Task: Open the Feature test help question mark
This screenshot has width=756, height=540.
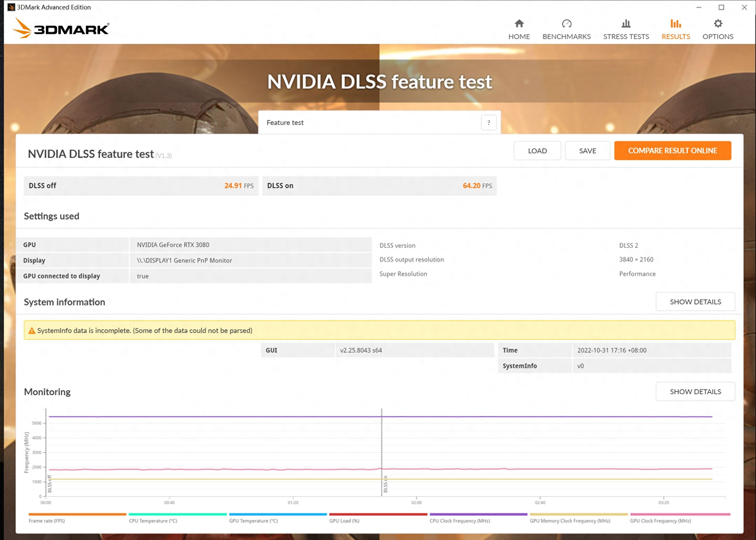Action: (489, 122)
